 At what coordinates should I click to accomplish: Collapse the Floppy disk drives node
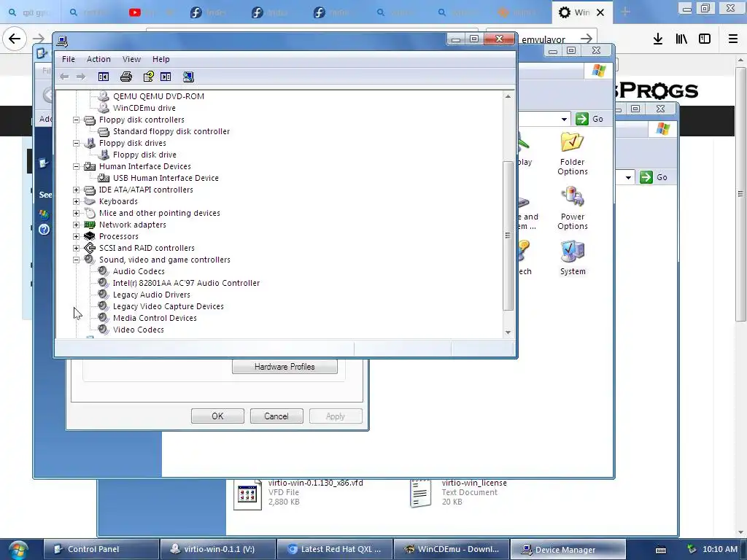(x=76, y=144)
